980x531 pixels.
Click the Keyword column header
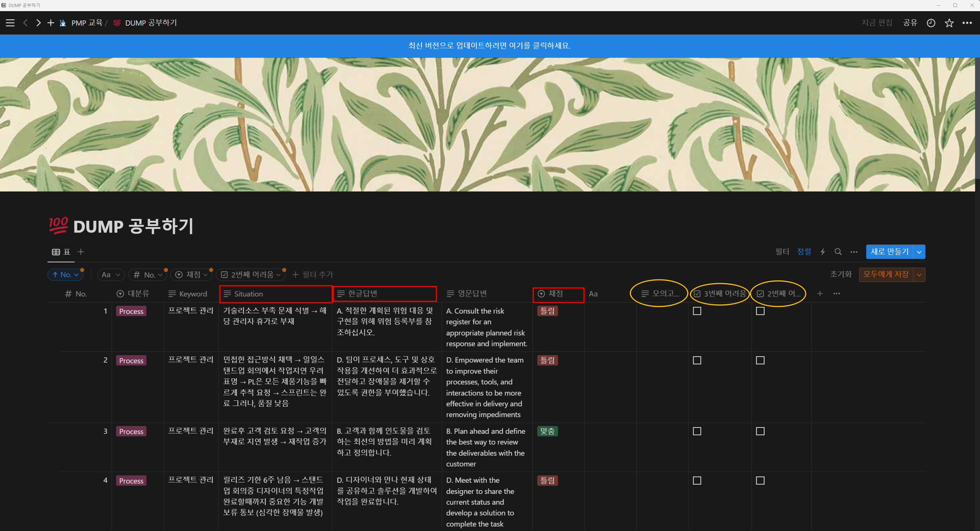pos(191,294)
